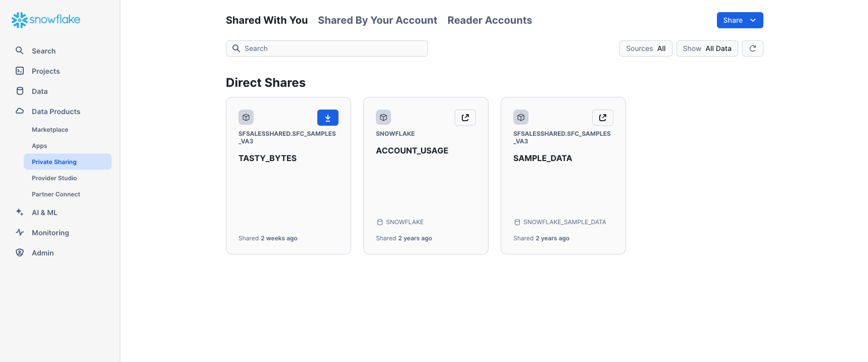The image size is (868, 362).
Task: Click SNOWFLAKE provider name above ACCOUNT_USAGE
Action: (x=395, y=134)
